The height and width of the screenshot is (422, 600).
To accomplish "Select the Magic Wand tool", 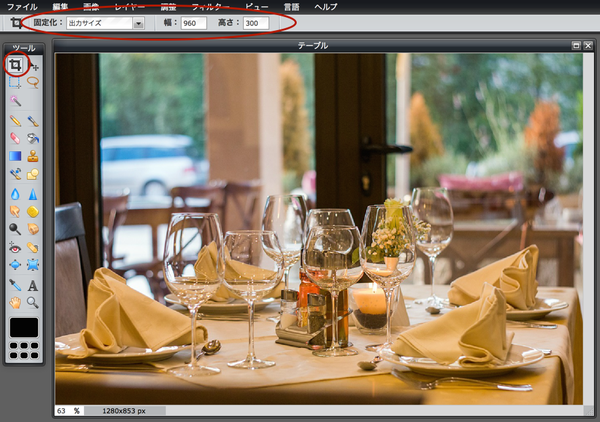I will pos(15,101).
